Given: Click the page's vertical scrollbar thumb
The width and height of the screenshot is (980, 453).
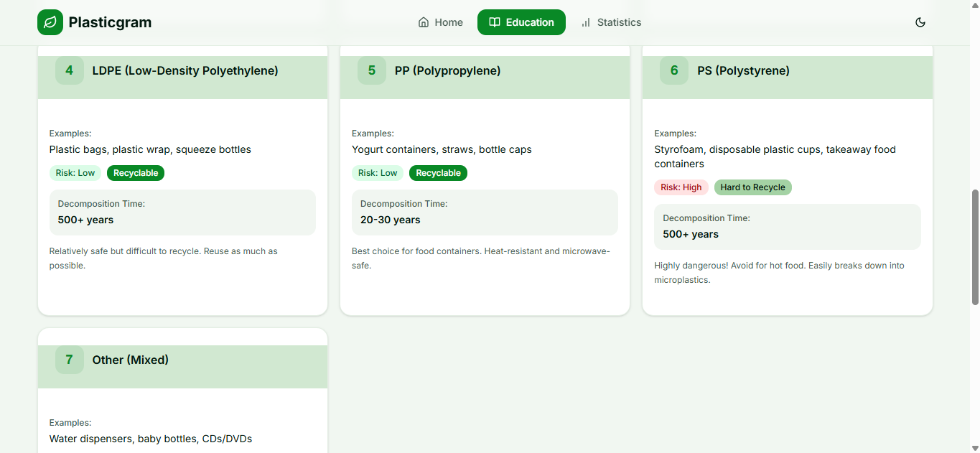Looking at the screenshot, I should (x=974, y=247).
